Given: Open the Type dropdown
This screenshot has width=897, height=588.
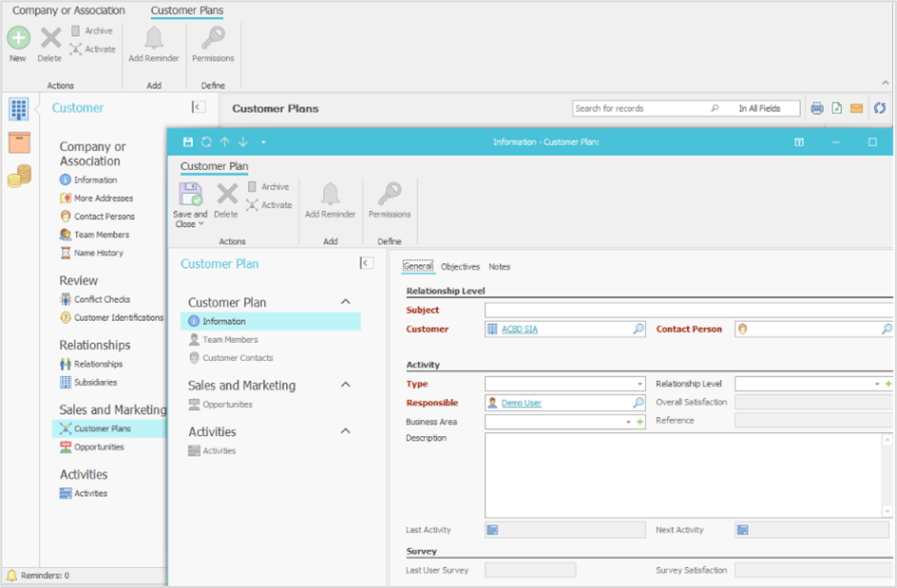Looking at the screenshot, I should click(x=639, y=385).
